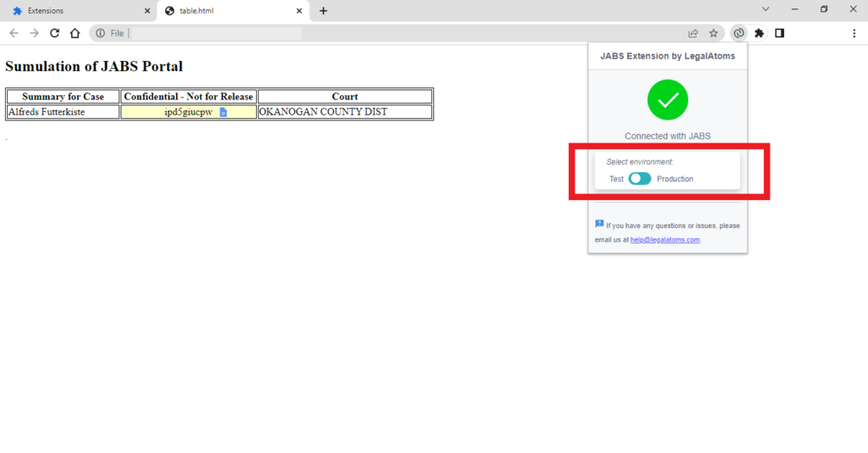Click the browser forward arrow
Image resolution: width=868 pixels, height=453 pixels.
[x=34, y=33]
